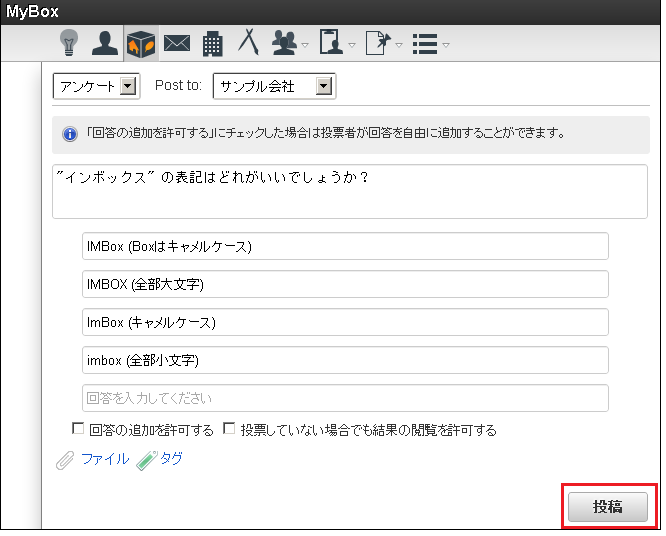Image resolution: width=666 pixels, height=536 pixels.
Task: Open the アンケート post type dropdown
Action: tap(96, 86)
